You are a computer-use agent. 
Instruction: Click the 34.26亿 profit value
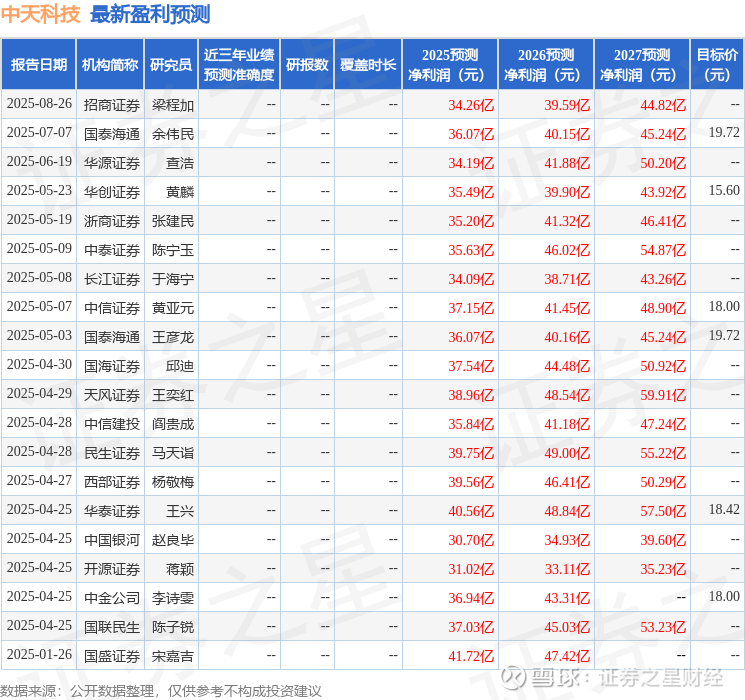(x=471, y=105)
